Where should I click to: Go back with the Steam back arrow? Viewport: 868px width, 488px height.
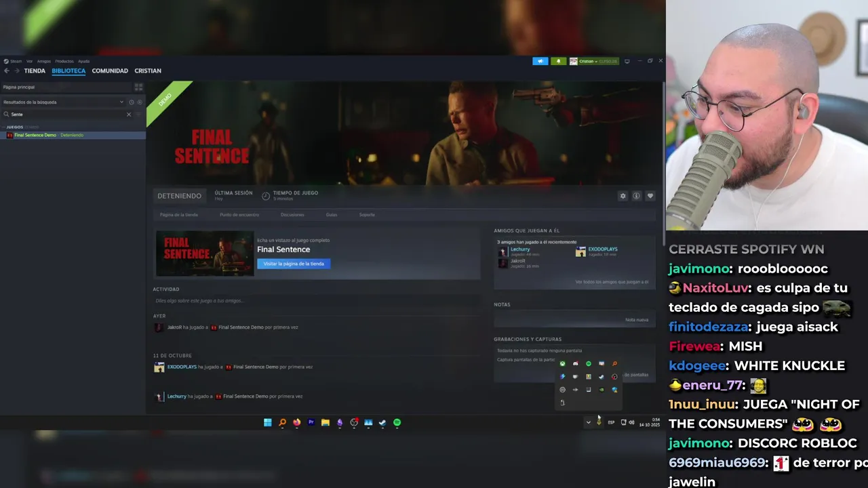(x=7, y=70)
